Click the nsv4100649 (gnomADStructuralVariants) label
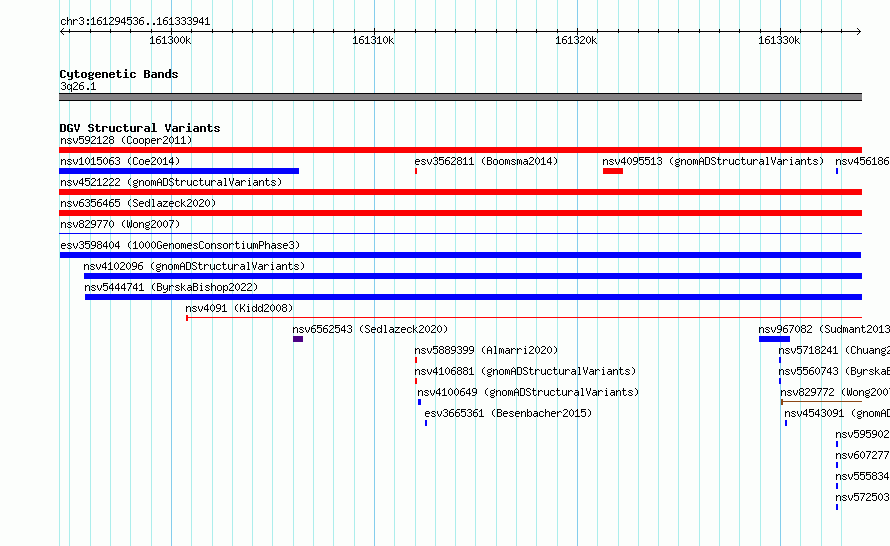890x546 pixels. [x=528, y=392]
